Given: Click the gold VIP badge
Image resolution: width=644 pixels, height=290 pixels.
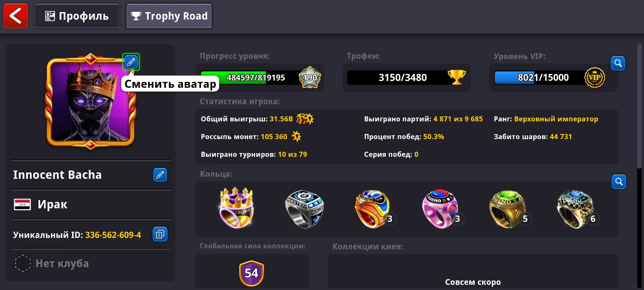Looking at the screenshot, I should (x=595, y=78).
